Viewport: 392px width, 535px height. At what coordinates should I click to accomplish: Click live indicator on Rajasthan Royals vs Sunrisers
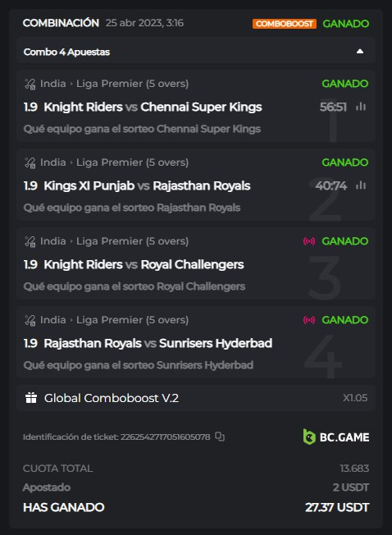point(309,320)
